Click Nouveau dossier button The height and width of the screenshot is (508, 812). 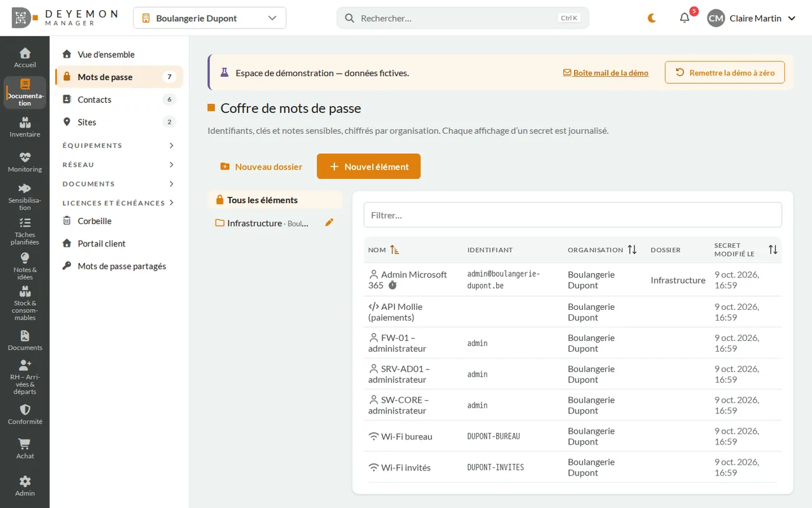coord(261,166)
